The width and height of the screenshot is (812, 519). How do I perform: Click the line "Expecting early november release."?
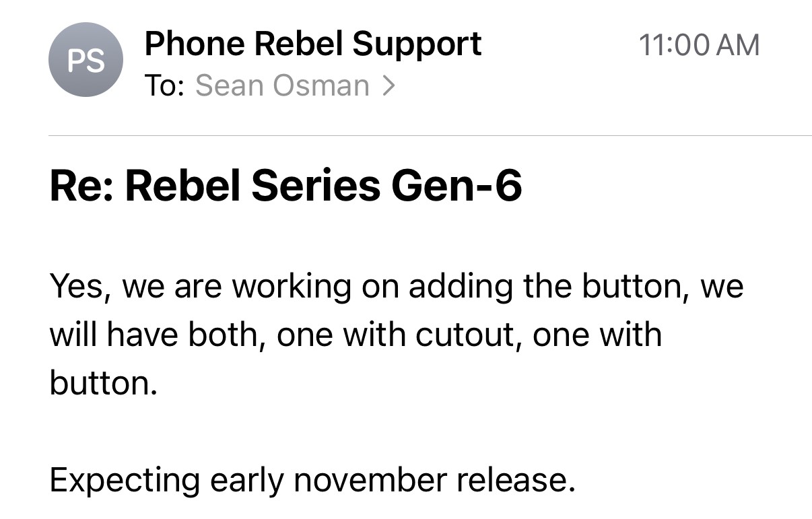pos(312,481)
